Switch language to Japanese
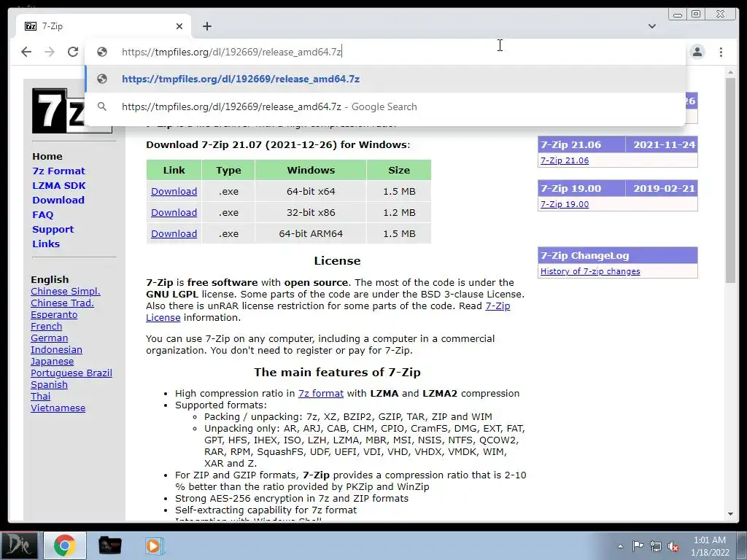The image size is (747, 560). point(52,362)
